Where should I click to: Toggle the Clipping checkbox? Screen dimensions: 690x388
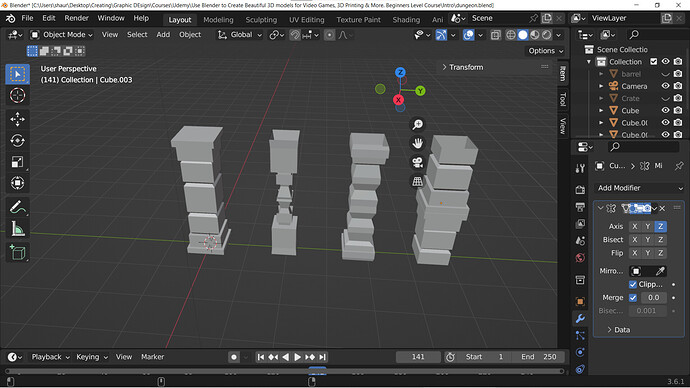633,284
